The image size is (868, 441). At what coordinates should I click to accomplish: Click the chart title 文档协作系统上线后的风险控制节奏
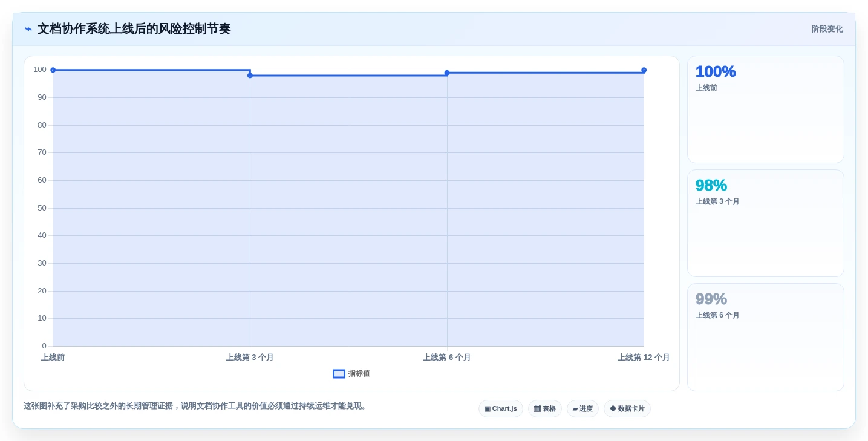click(134, 29)
